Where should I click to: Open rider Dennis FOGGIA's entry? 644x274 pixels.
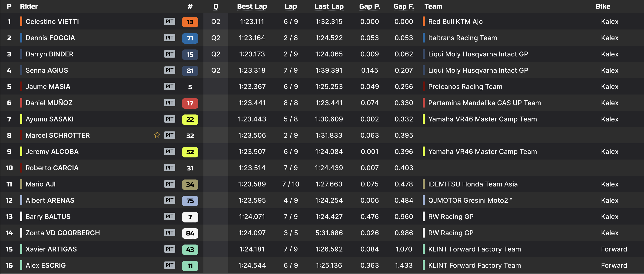50,38
